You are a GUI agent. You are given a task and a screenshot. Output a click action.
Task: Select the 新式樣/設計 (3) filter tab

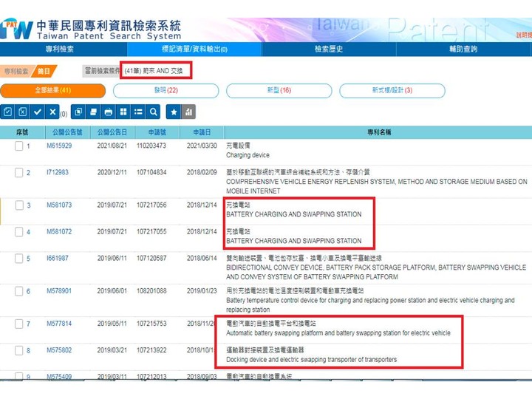(392, 90)
